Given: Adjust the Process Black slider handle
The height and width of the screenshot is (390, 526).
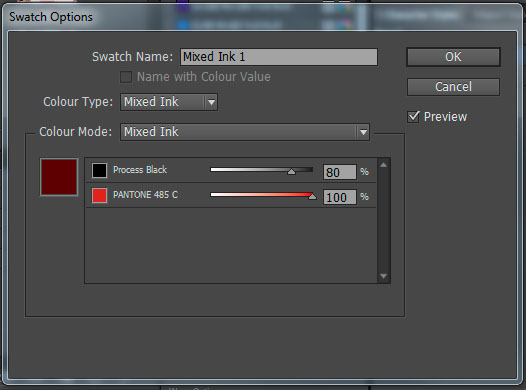Looking at the screenshot, I should tap(292, 172).
